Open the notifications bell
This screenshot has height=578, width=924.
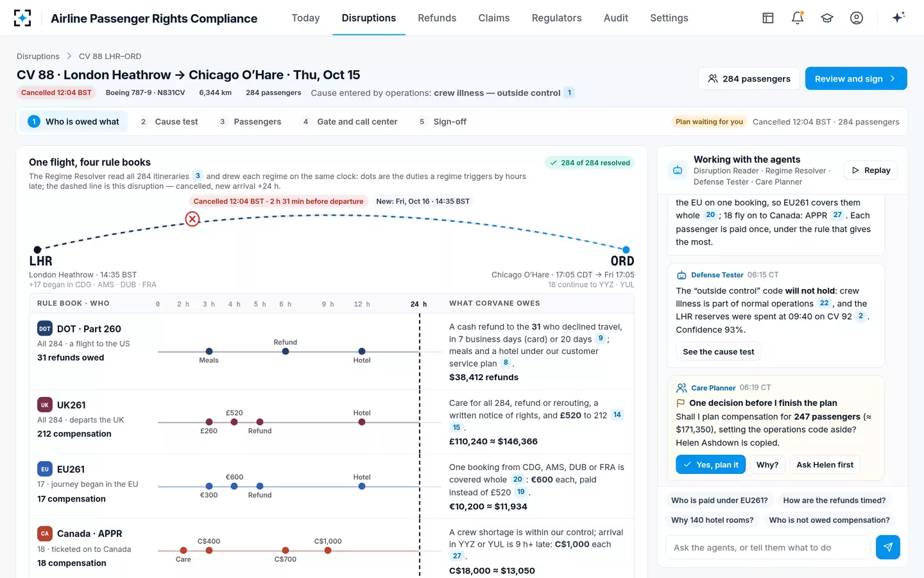pos(798,18)
